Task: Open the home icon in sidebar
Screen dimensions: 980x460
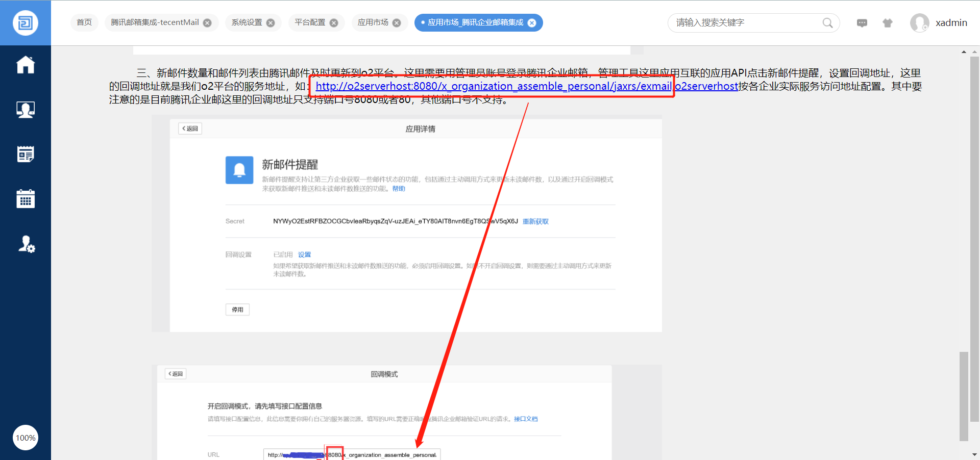Action: [26, 65]
